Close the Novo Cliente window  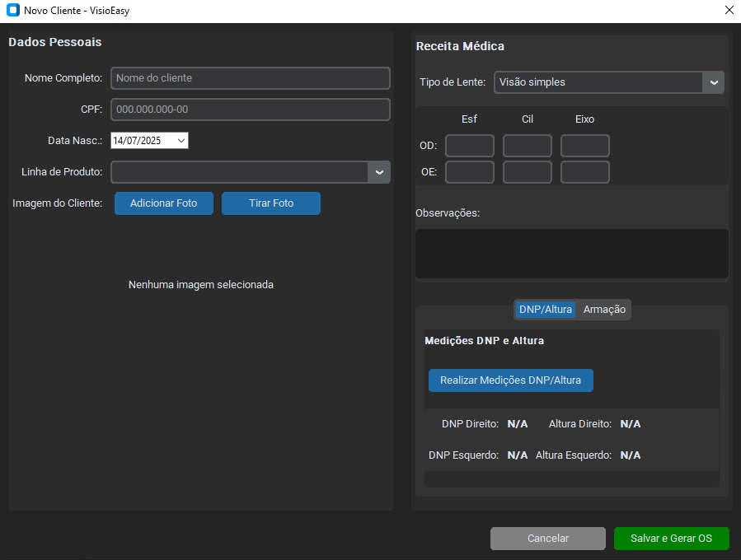[x=729, y=10]
